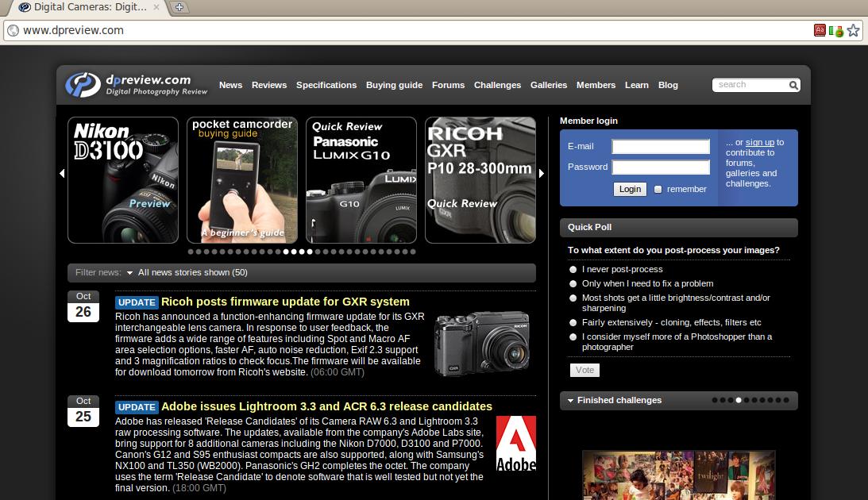Screen dimensions: 868x500
Task: Go to next featured carousel slide
Action: tap(542, 174)
